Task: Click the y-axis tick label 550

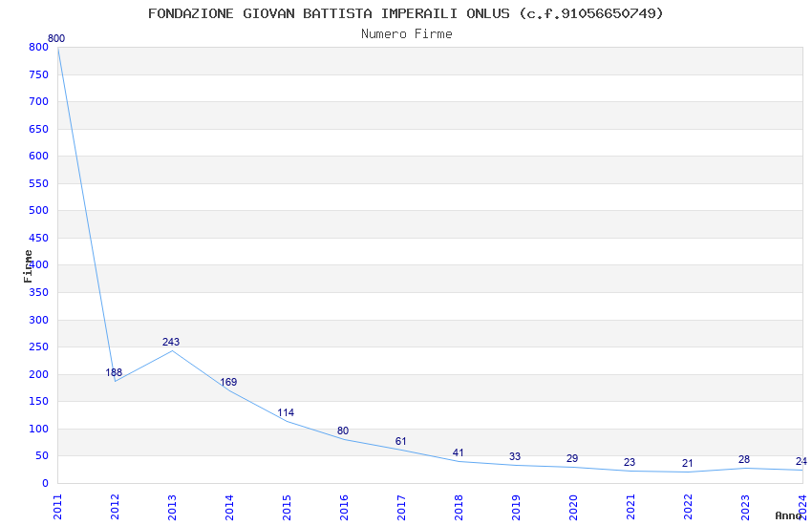Action: pos(39,183)
